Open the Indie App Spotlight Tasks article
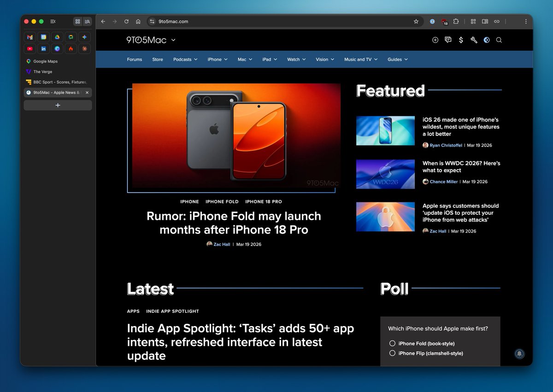The image size is (553, 392). pyautogui.click(x=241, y=342)
